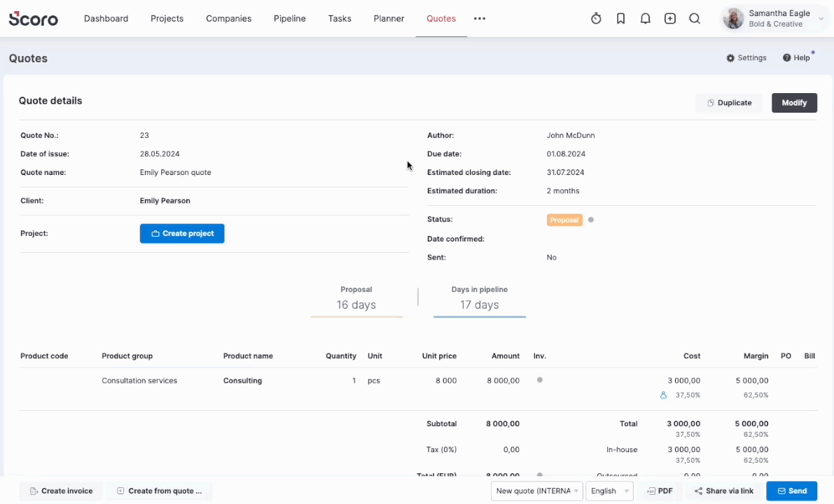Open the Settings gear icon
834x504 pixels.
[x=730, y=58]
